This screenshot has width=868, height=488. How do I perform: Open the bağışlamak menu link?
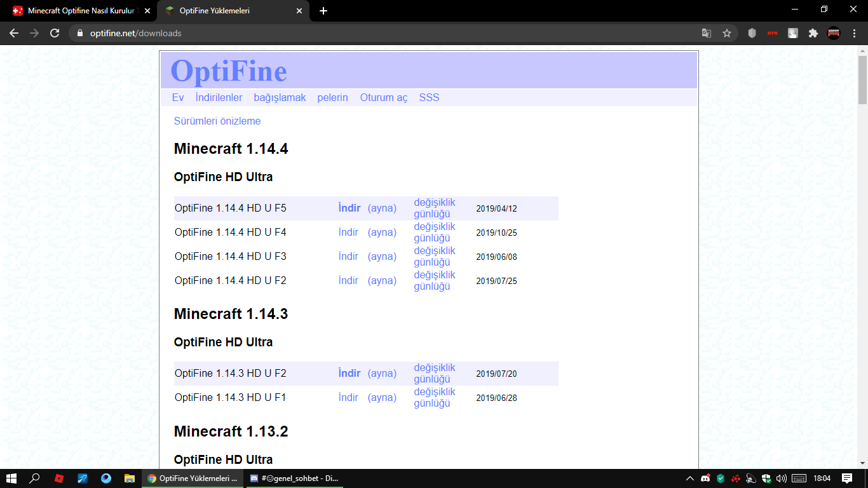[x=280, y=97]
